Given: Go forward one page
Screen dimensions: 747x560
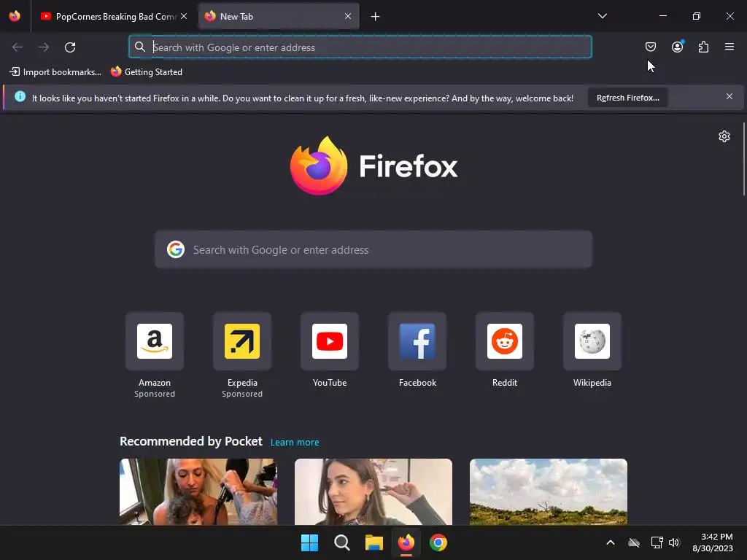Looking at the screenshot, I should (44, 47).
